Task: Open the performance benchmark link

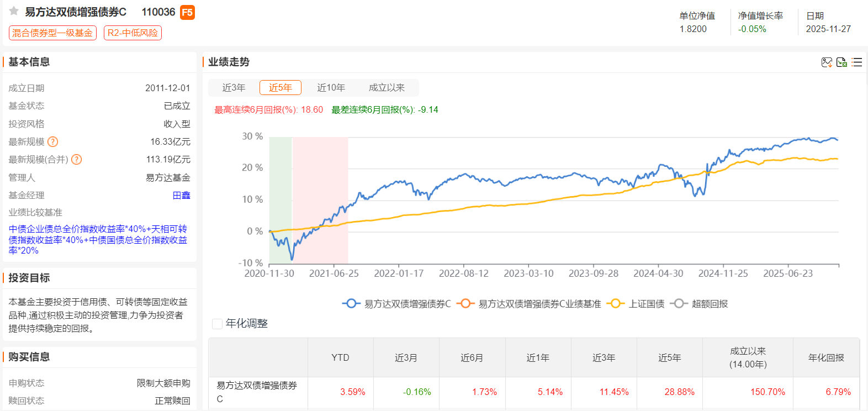Action: (x=98, y=240)
